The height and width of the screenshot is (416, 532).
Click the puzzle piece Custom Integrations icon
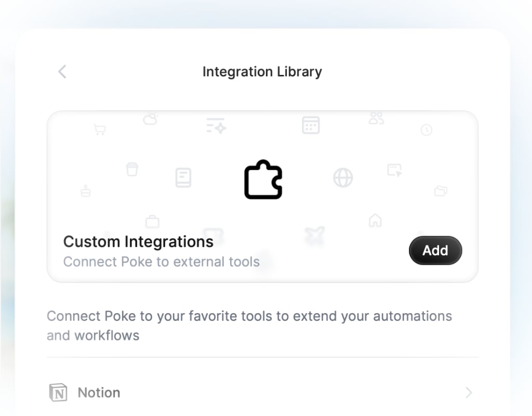(x=262, y=179)
